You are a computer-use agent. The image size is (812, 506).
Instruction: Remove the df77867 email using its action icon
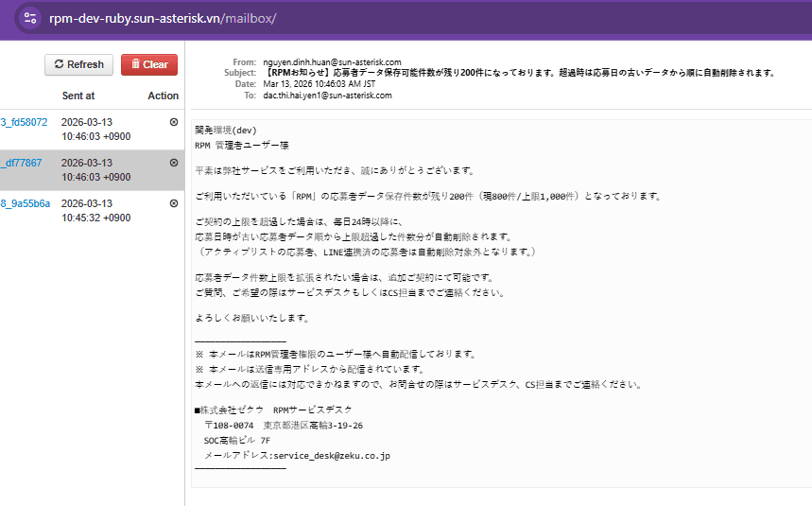pos(173,163)
